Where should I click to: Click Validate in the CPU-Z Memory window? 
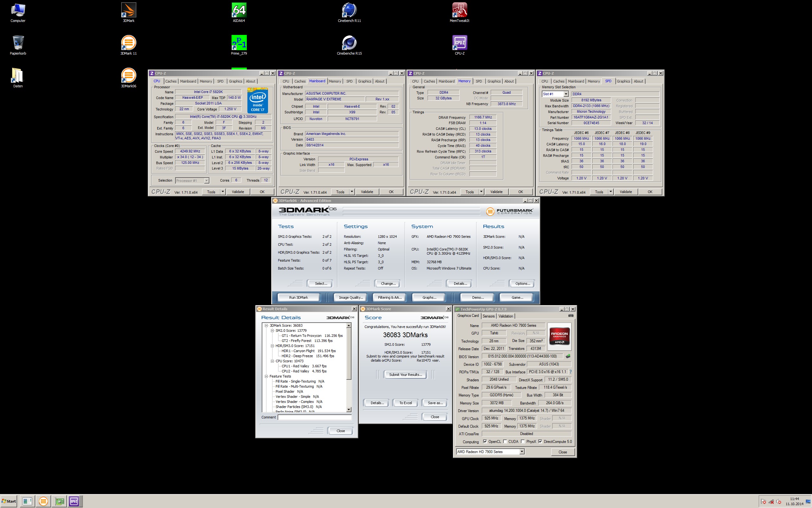(496, 191)
